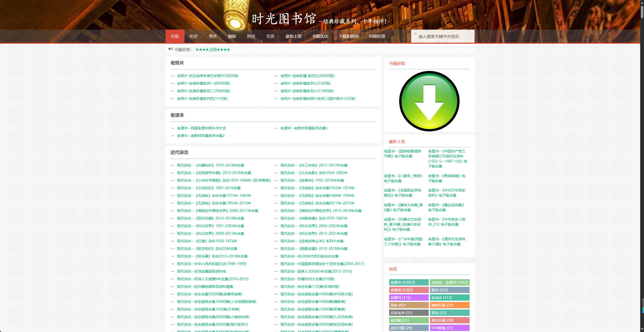This screenshot has width=644, height=332.
Task: Select the 全部 navigation tab
Action: pyautogui.click(x=175, y=36)
